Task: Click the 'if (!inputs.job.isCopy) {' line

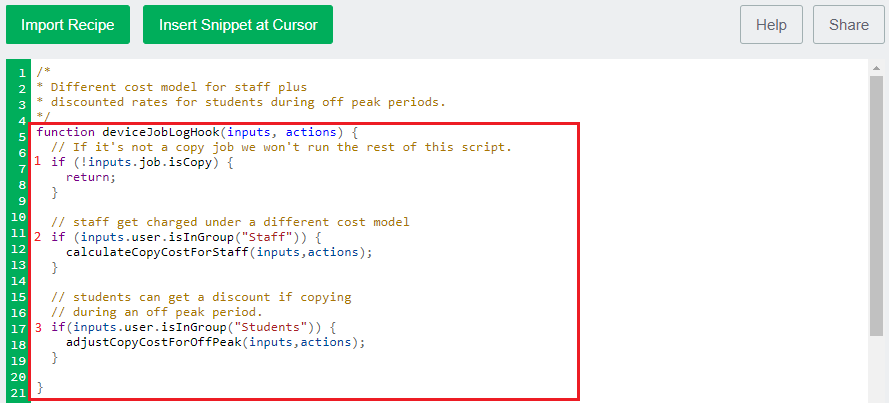Action: (x=142, y=162)
